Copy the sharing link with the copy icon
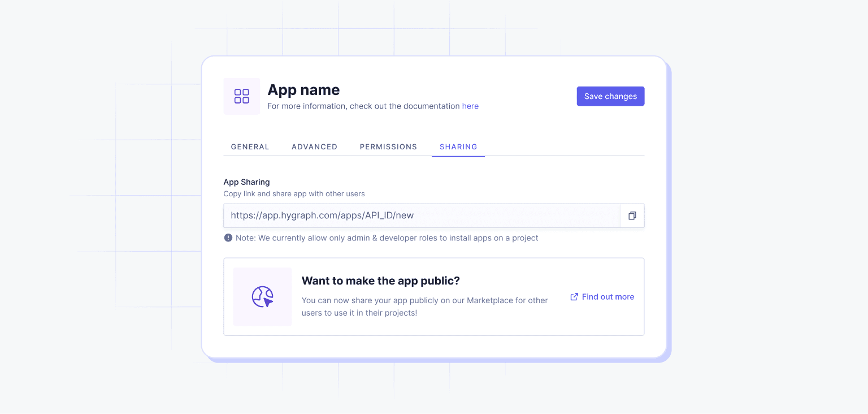This screenshot has height=414, width=868. pyautogui.click(x=632, y=215)
